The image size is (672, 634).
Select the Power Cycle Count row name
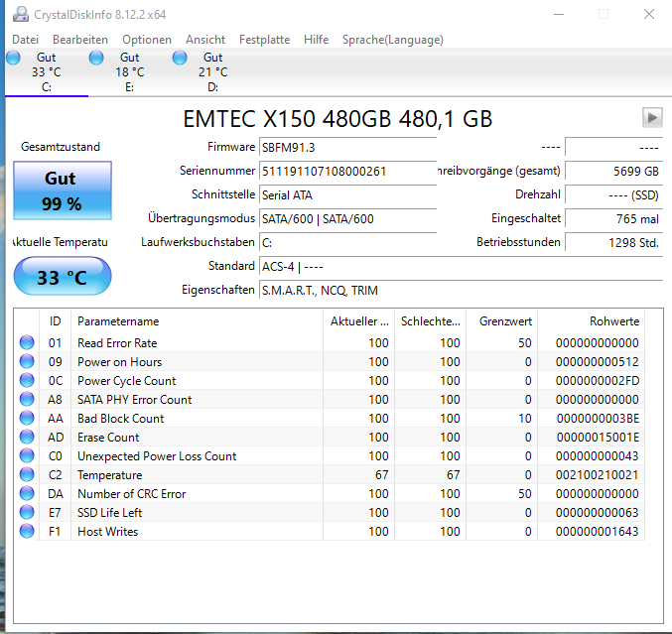[126, 380]
